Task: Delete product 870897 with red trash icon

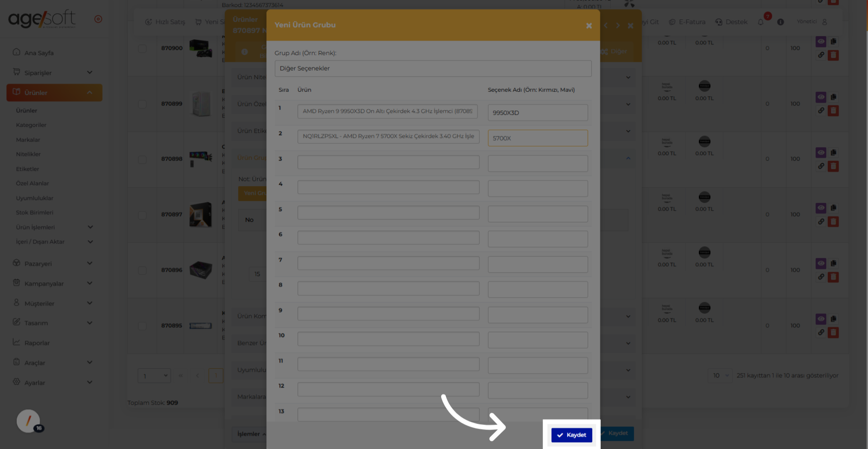Action: (x=833, y=222)
